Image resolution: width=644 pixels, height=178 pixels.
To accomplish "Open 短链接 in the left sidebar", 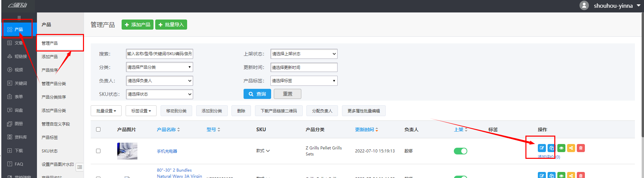I will pyautogui.click(x=20, y=57).
